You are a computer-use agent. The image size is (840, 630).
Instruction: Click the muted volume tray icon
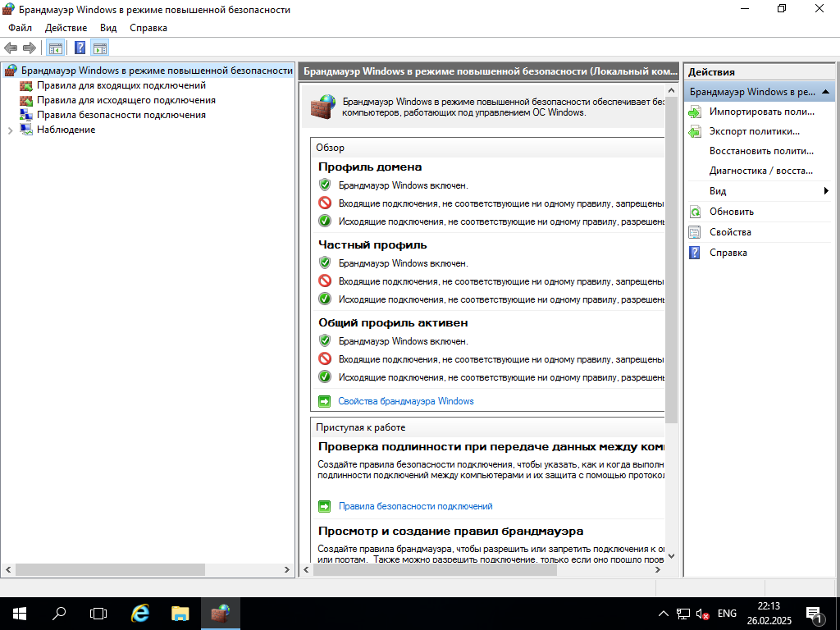tap(702, 614)
